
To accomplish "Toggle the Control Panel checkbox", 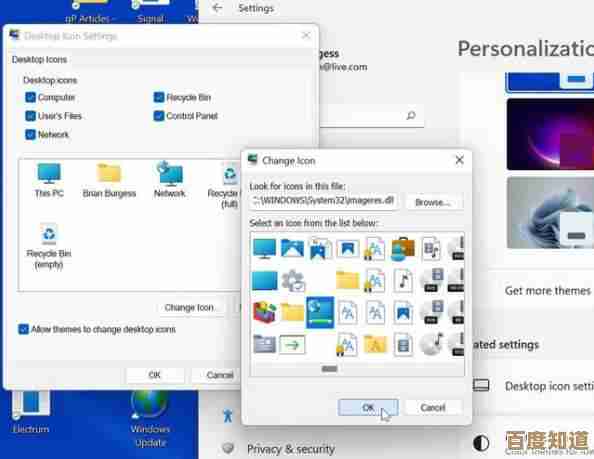I will [x=159, y=116].
